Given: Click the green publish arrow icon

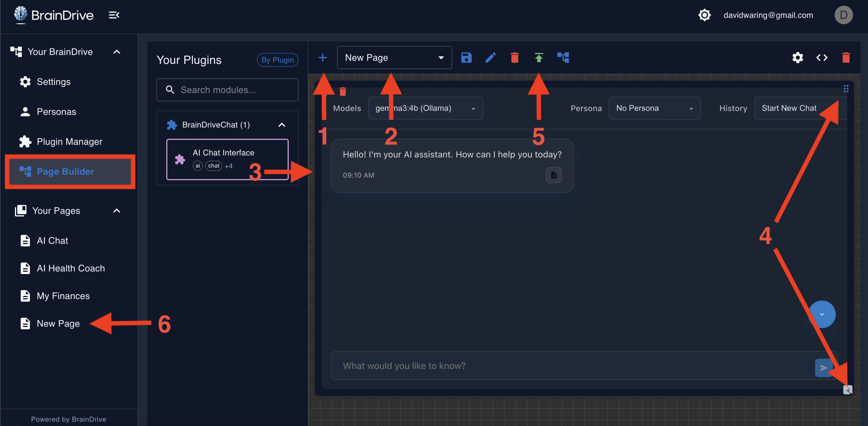Looking at the screenshot, I should coord(538,58).
